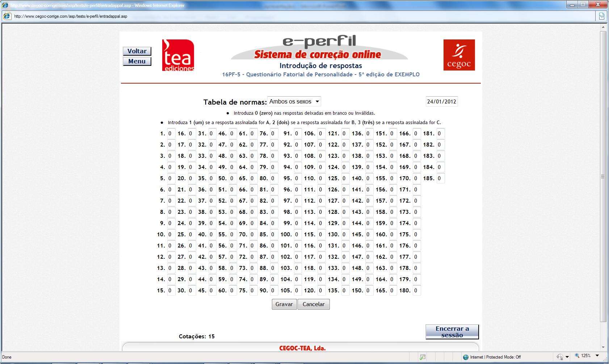Click the 'Introdução de respostas' heading

(x=321, y=65)
